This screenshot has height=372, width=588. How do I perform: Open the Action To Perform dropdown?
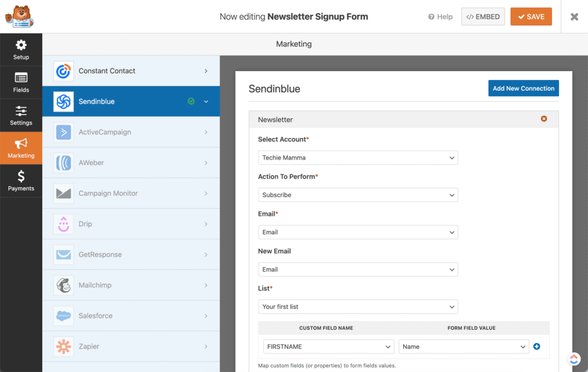click(x=358, y=195)
